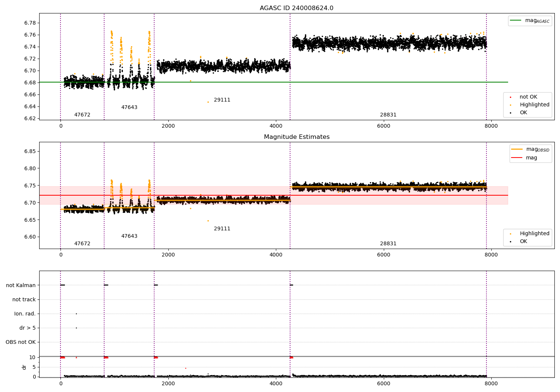Click the orange outlier point beside 29111 in top plot
Viewport: 560px width, 392px height.
coord(208,102)
